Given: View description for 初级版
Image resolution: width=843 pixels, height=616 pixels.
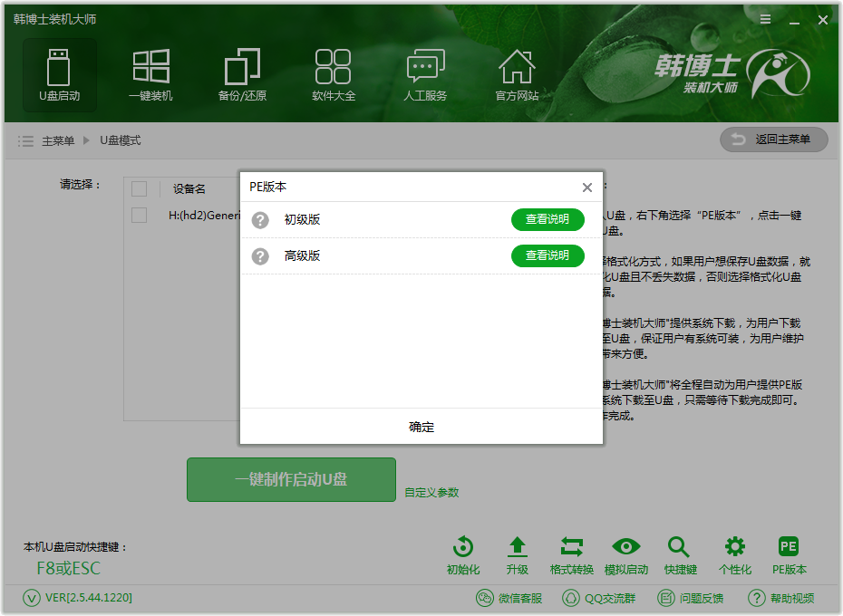Looking at the screenshot, I should tap(547, 219).
